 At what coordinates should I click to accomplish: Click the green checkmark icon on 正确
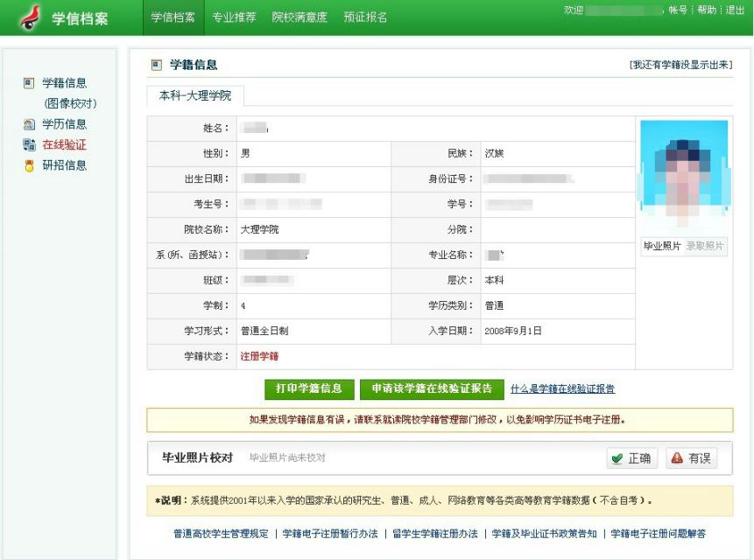coord(617,458)
